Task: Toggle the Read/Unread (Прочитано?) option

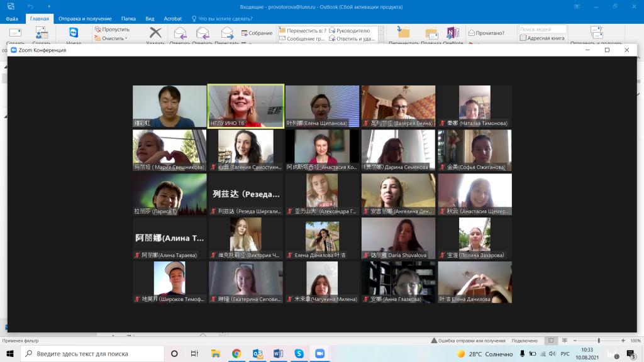Action: 486,33
